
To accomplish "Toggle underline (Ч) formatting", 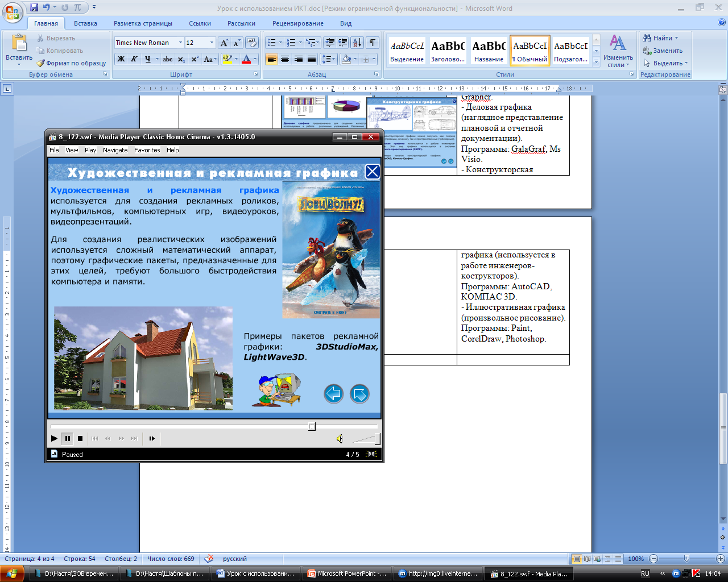I will point(148,59).
